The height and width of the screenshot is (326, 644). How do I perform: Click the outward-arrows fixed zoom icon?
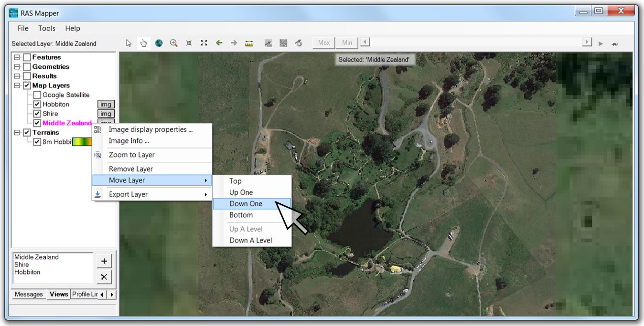click(x=204, y=43)
